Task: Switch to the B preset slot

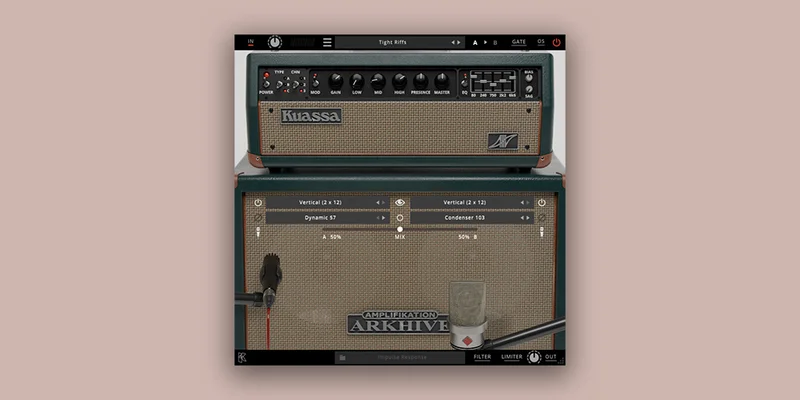Action: tap(495, 42)
